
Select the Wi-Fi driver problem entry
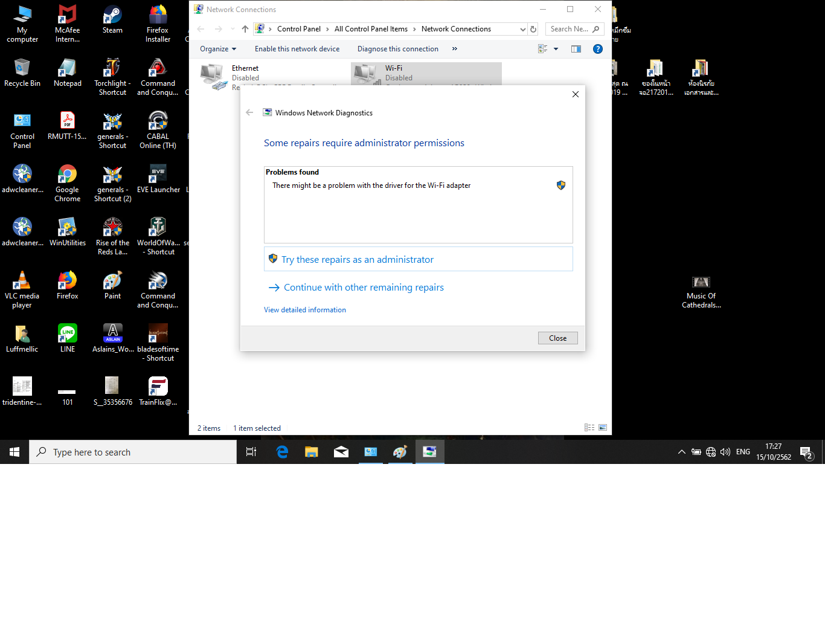point(419,185)
